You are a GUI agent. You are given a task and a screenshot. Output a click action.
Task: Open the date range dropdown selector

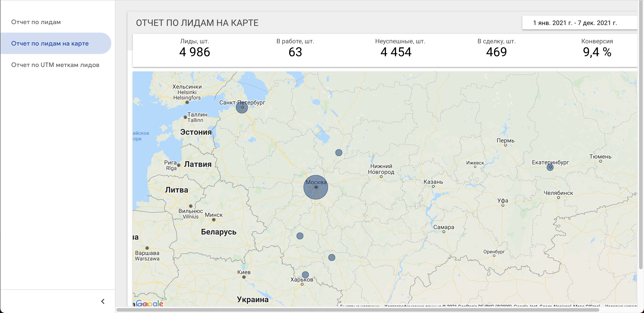(575, 23)
